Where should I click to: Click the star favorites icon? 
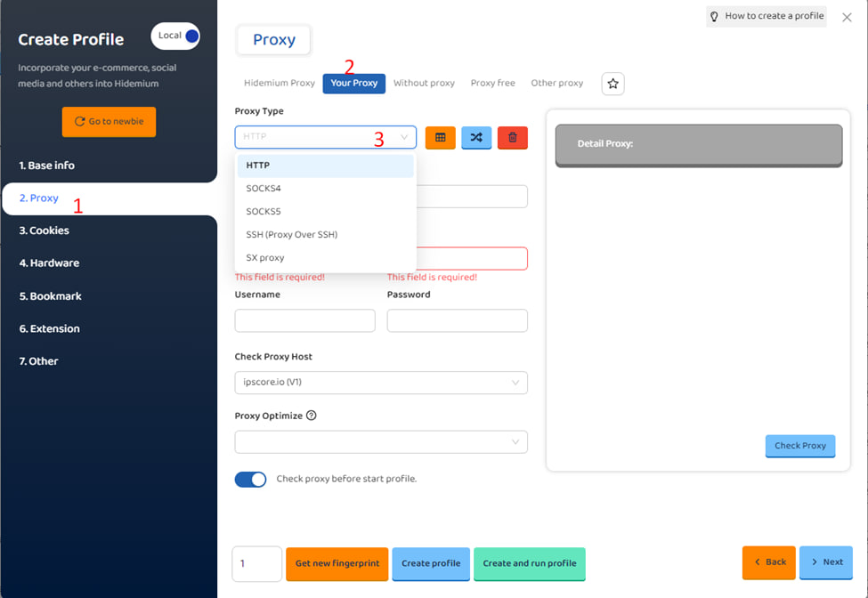[612, 83]
